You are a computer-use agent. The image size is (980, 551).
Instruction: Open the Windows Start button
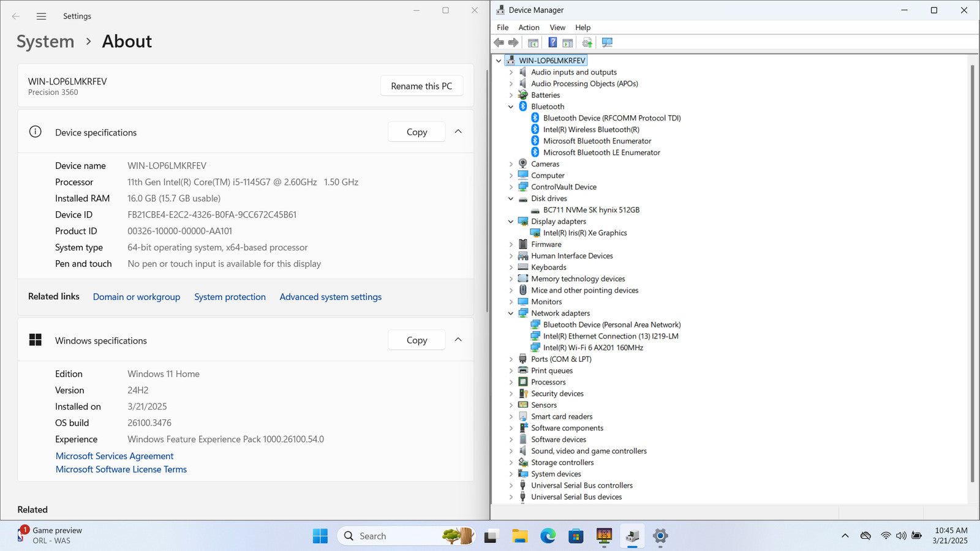tap(320, 536)
